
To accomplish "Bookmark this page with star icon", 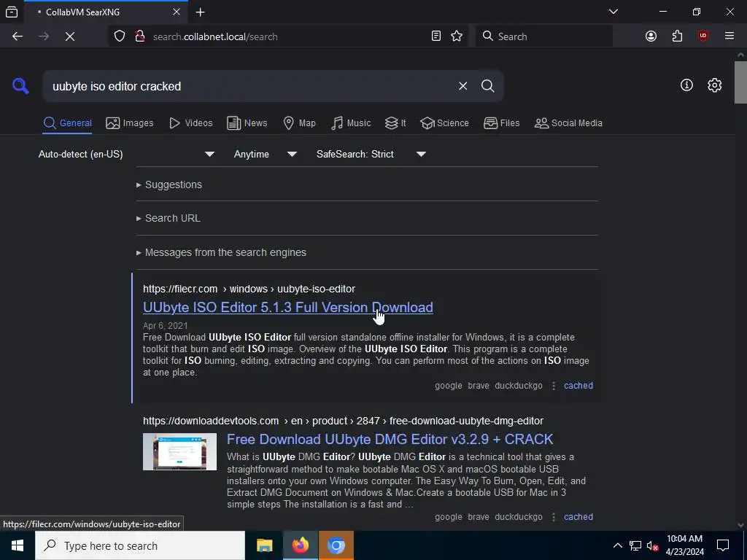I will [457, 36].
